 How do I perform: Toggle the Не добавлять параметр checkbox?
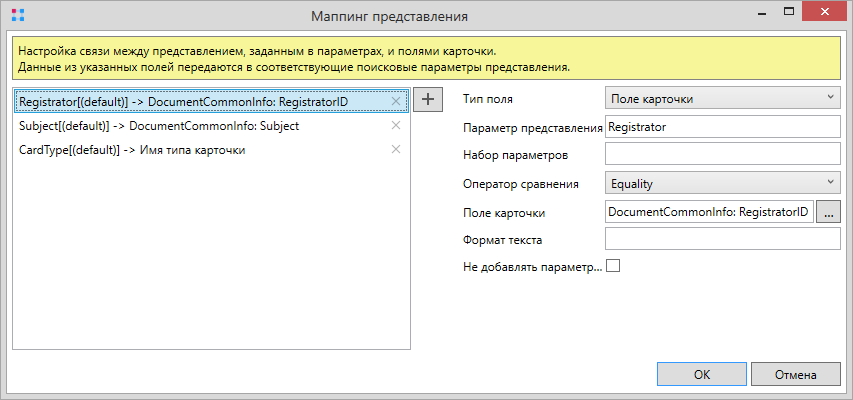(613, 266)
